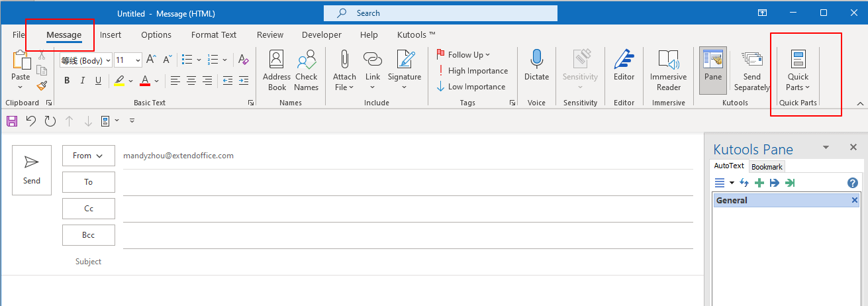Select the Format Painter brush icon
Screen dimensions: 868x306
(42, 85)
